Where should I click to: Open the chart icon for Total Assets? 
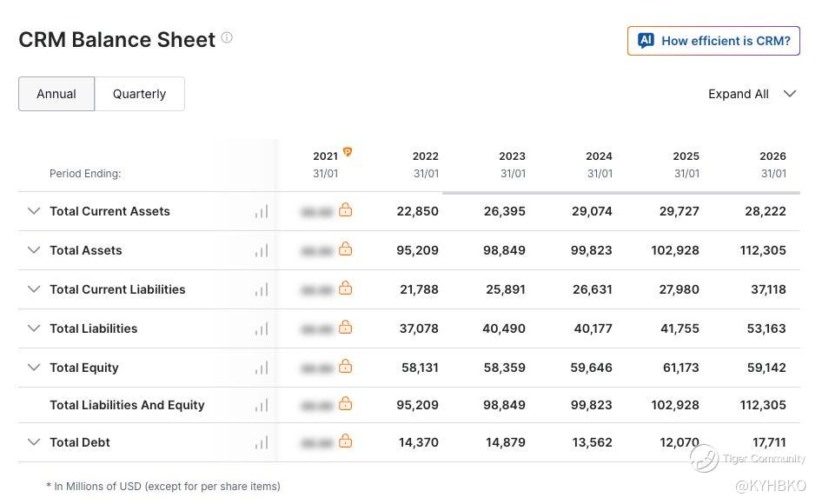coord(262,250)
